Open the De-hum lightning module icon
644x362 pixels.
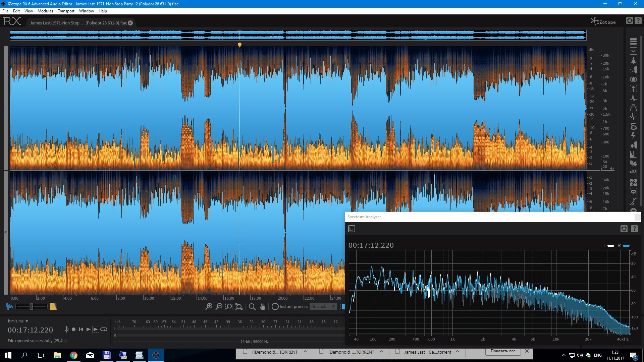pos(633,135)
